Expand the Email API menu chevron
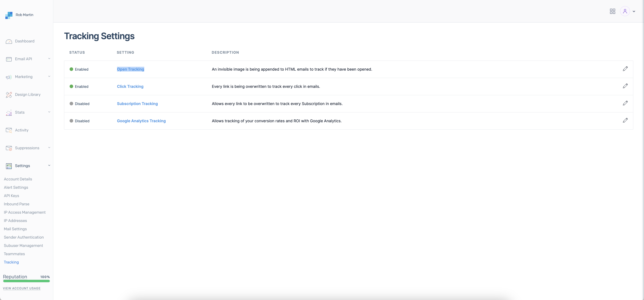 [x=49, y=59]
